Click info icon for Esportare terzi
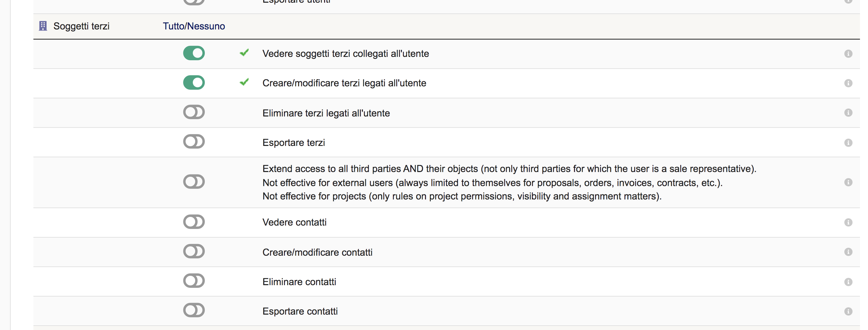Image resolution: width=868 pixels, height=330 pixels. [x=848, y=143]
